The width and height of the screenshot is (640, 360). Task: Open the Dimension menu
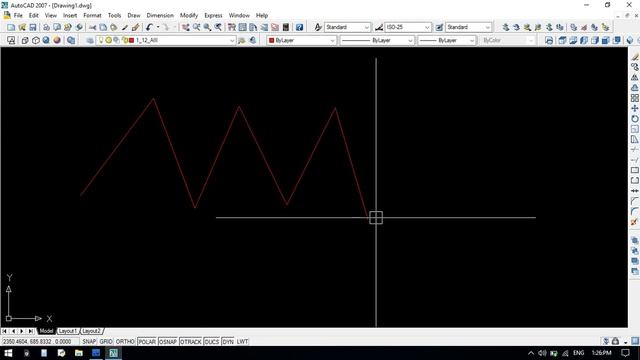tap(160, 15)
